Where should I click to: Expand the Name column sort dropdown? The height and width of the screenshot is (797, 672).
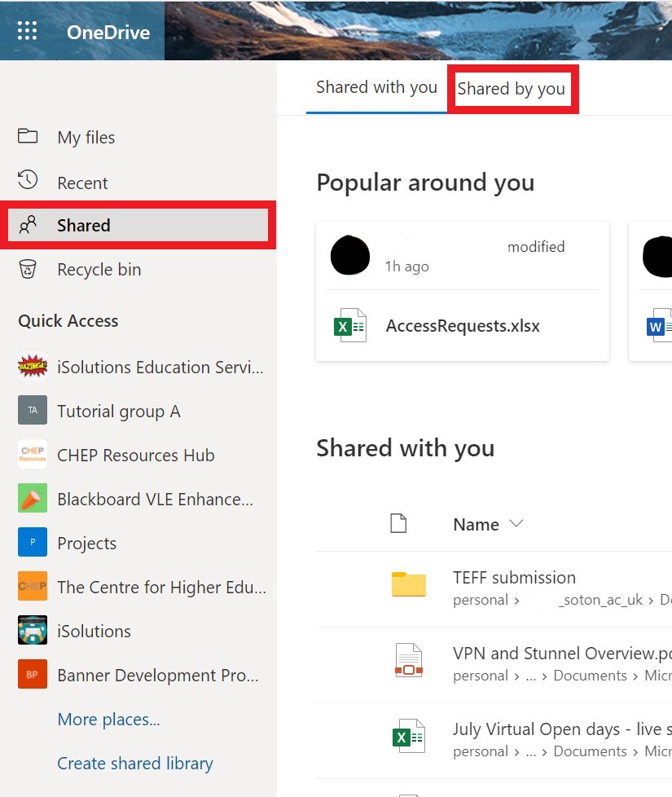coord(516,524)
